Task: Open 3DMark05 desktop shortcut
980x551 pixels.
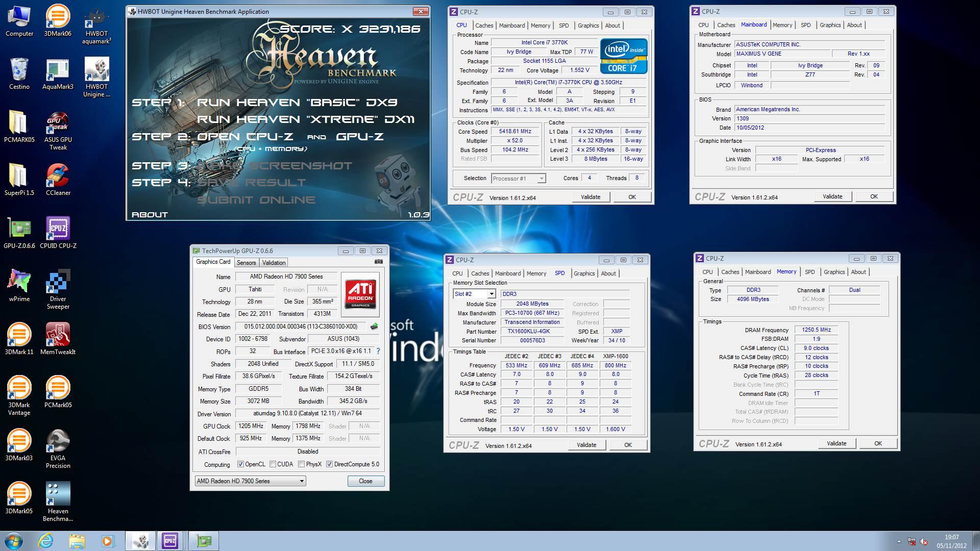Action: pyautogui.click(x=19, y=498)
